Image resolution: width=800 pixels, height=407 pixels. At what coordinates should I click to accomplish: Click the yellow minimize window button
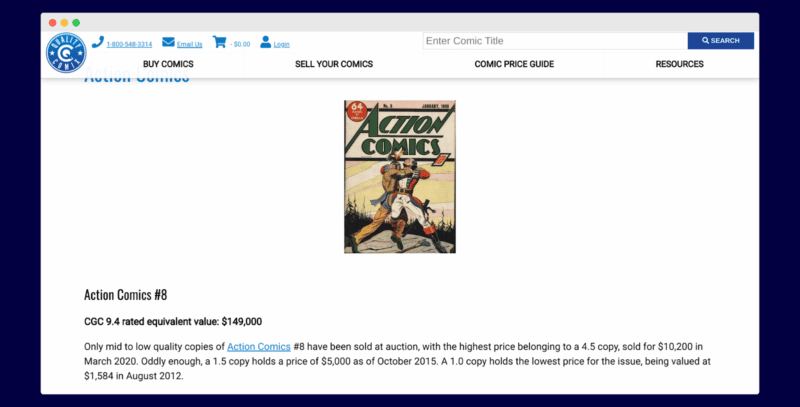[64, 22]
